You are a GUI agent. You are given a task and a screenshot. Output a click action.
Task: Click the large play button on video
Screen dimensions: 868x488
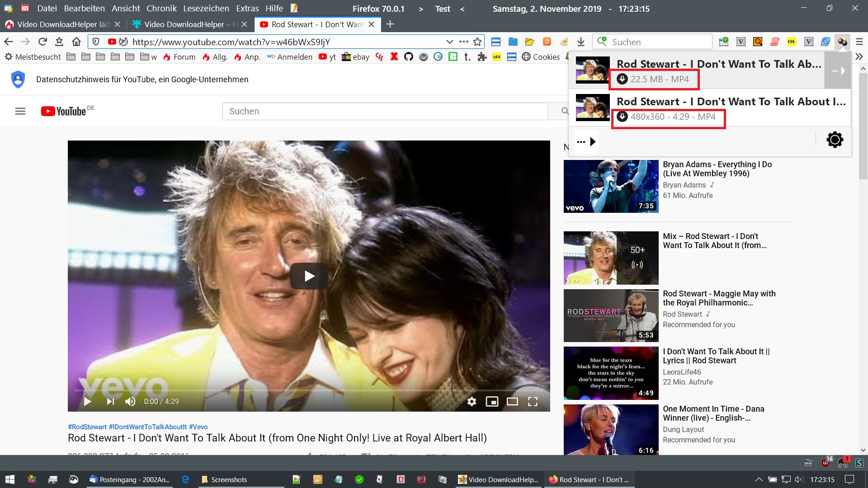309,276
